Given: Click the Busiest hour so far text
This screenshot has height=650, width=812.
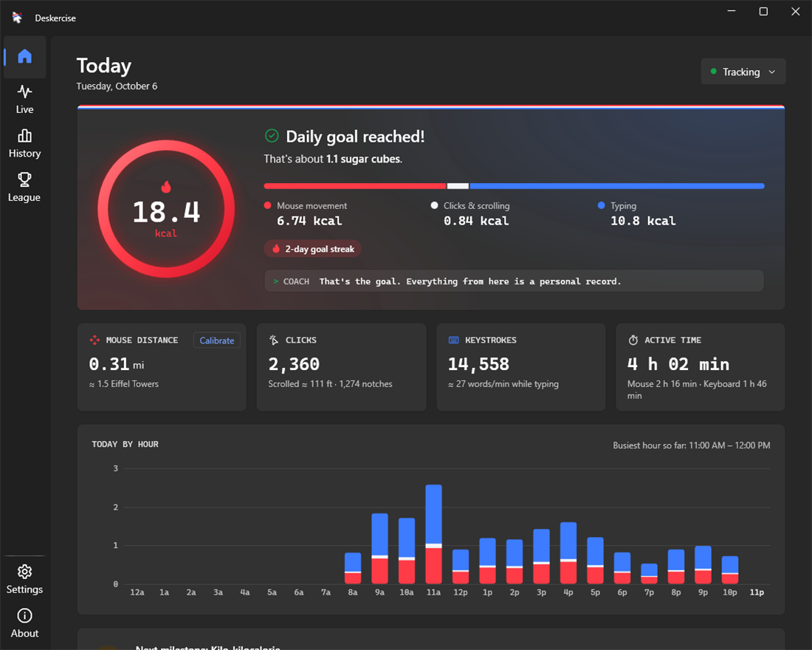Looking at the screenshot, I should click(x=692, y=445).
